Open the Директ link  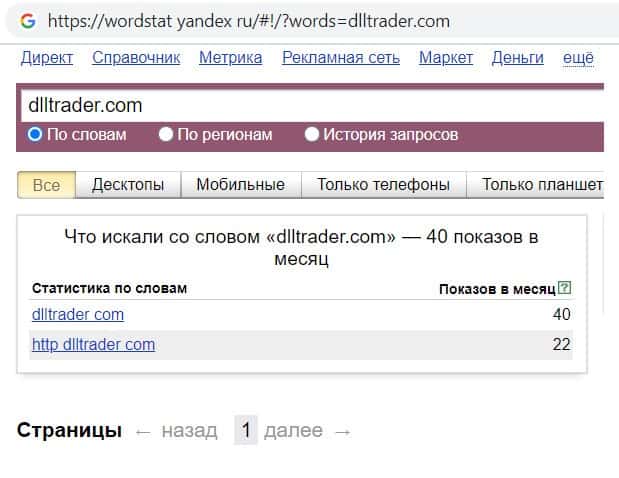click(47, 58)
